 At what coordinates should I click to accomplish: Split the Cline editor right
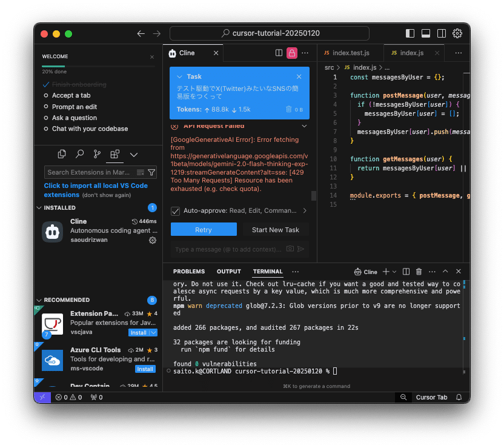click(x=279, y=53)
